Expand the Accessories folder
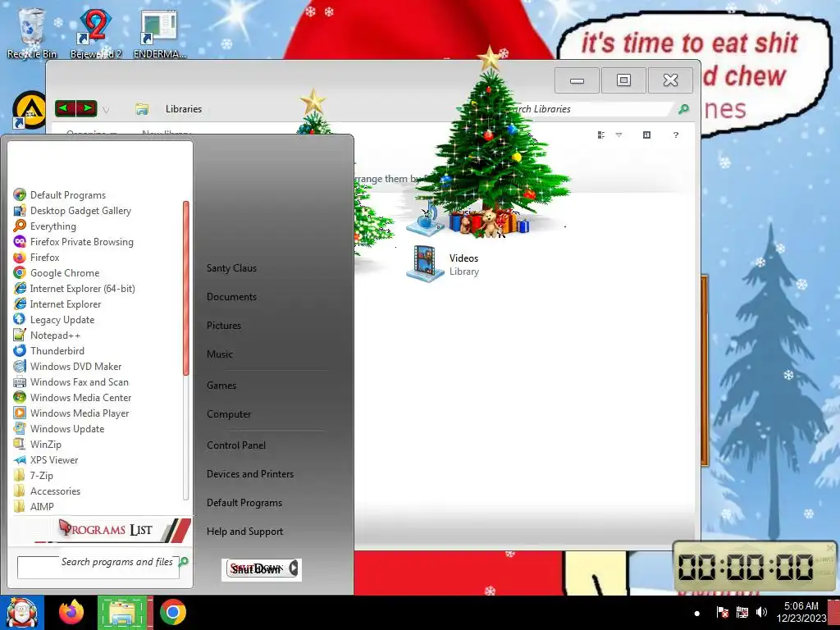This screenshot has width=840, height=630. pos(47,491)
